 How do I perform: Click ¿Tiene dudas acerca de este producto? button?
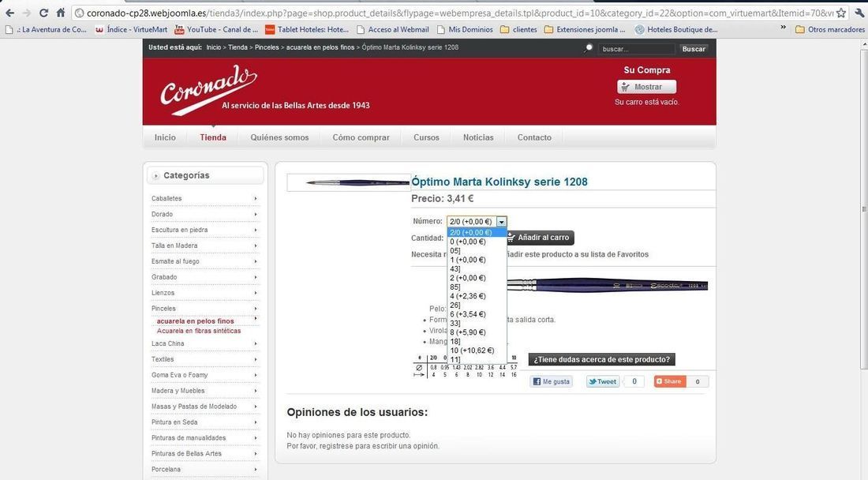tap(602, 359)
